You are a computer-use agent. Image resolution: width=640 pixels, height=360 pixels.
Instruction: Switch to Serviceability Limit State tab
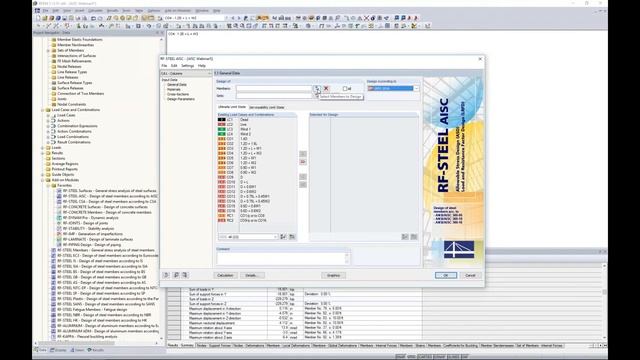(267, 107)
